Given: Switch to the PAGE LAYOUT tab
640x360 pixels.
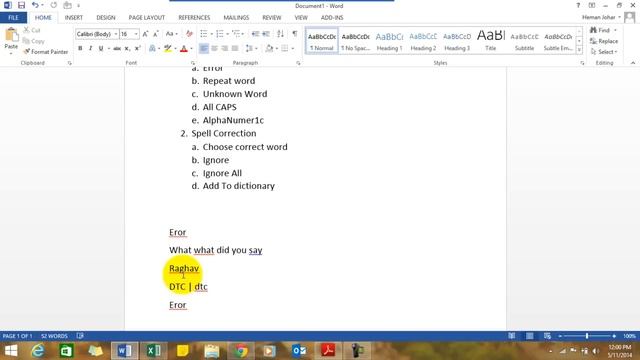Looking at the screenshot, I should tap(147, 18).
